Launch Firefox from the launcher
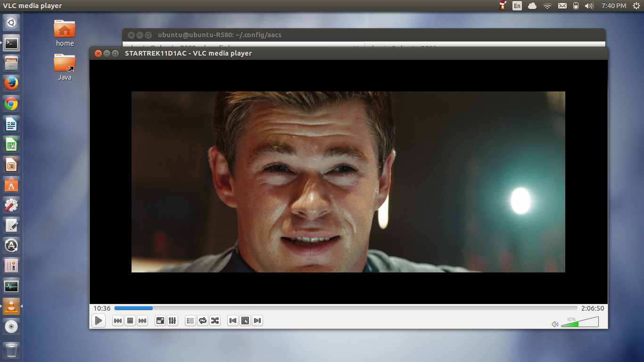Viewport: 644px width, 362px height. point(11,83)
